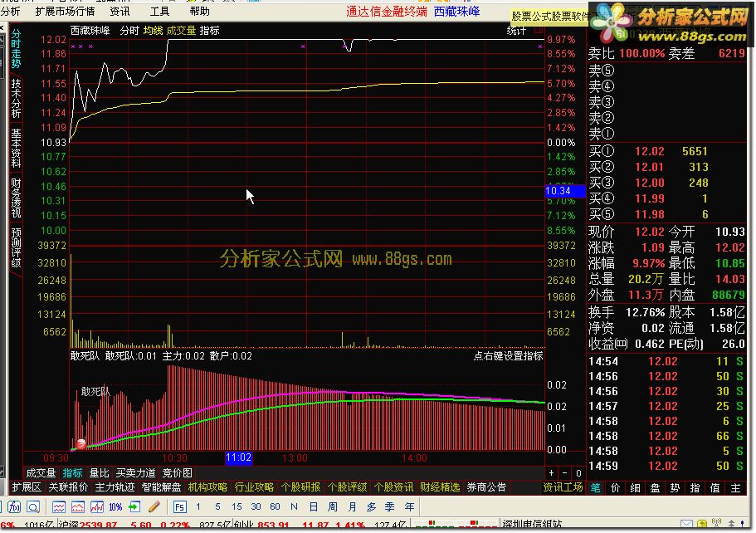Switch to 技术分析 side tab
Image resolution: width=756 pixels, height=533 pixels.
(16, 99)
